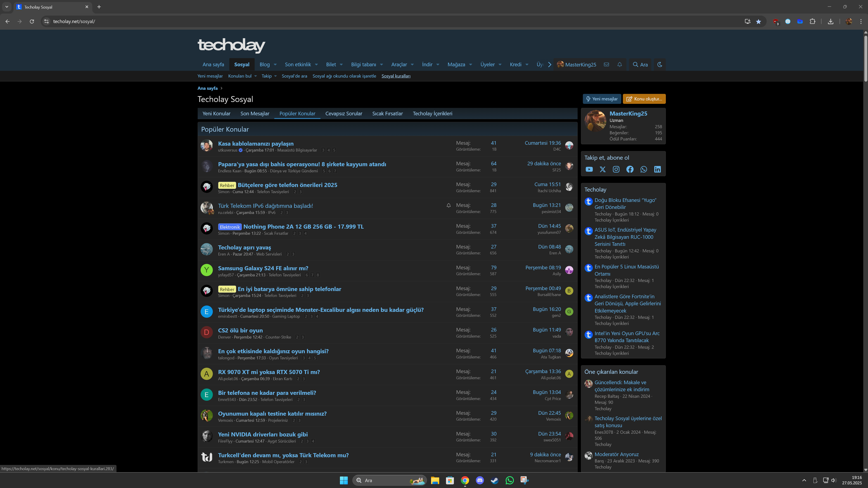Switch to the Son Mesajlar tab
This screenshot has width=868, height=488.
pyautogui.click(x=255, y=114)
